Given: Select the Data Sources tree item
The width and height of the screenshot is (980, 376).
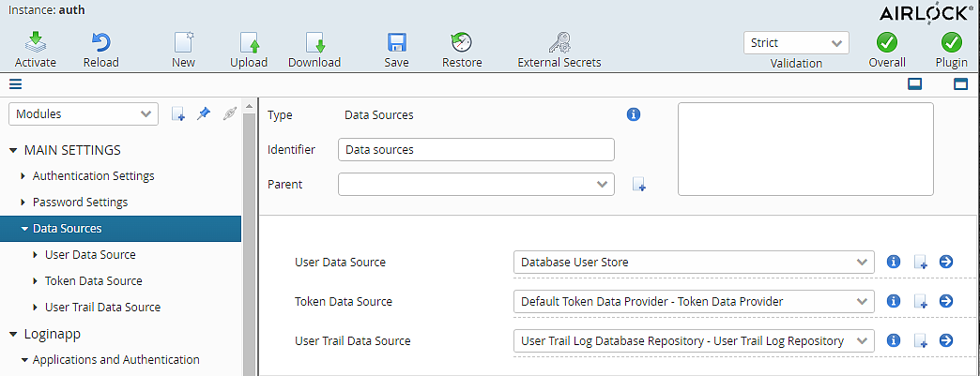Looking at the screenshot, I should 121,229.
